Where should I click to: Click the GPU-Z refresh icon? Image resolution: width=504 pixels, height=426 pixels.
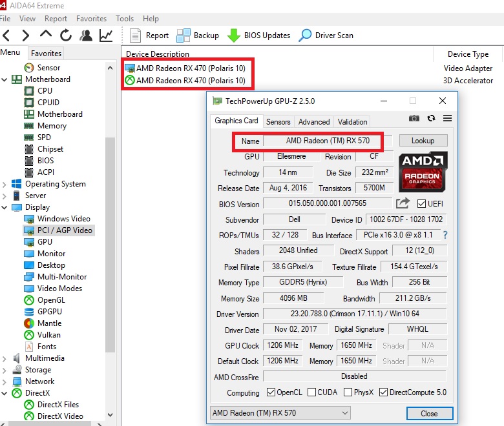point(432,118)
